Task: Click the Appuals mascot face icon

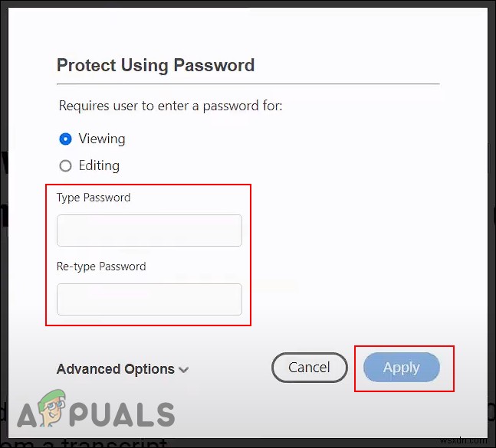Action: pyautogui.click(x=52, y=407)
